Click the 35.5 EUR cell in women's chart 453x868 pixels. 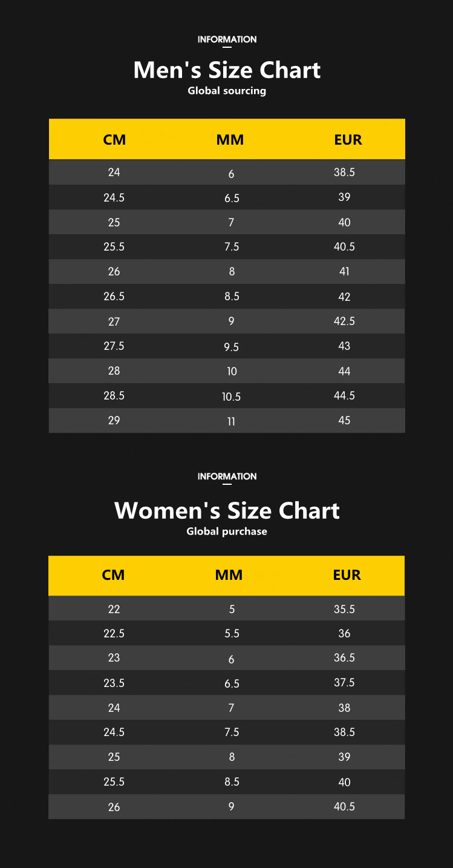344,610
